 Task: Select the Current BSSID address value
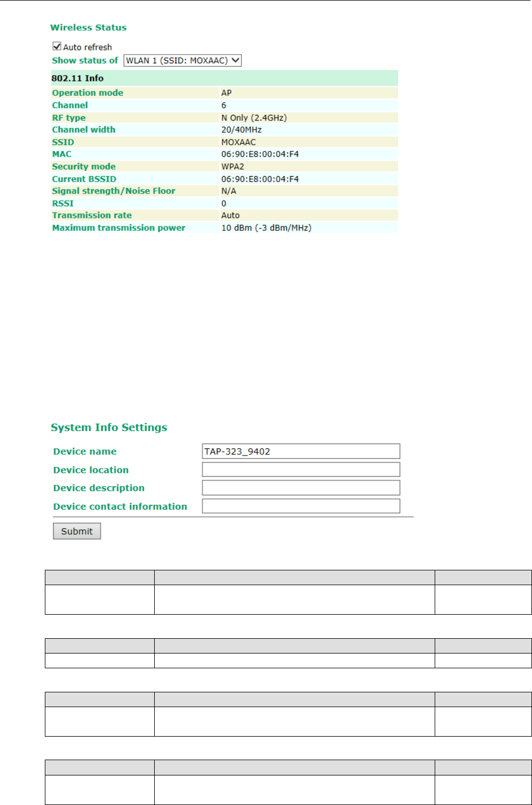point(260,179)
